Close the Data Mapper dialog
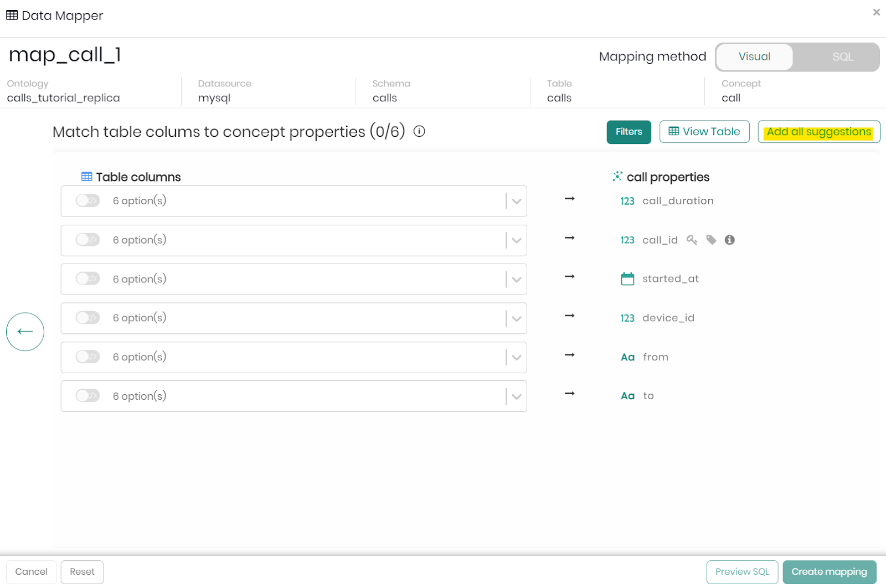Viewport: 886px width, 588px height. coord(876,12)
